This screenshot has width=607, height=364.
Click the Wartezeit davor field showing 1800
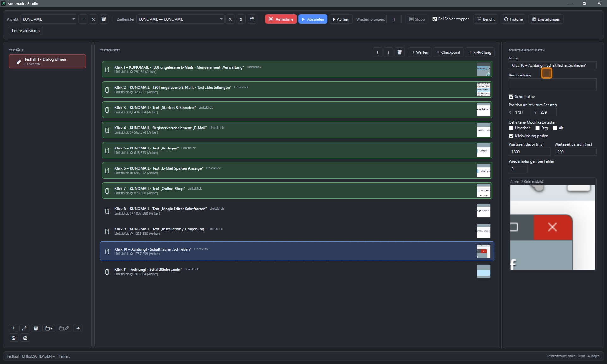(x=529, y=152)
